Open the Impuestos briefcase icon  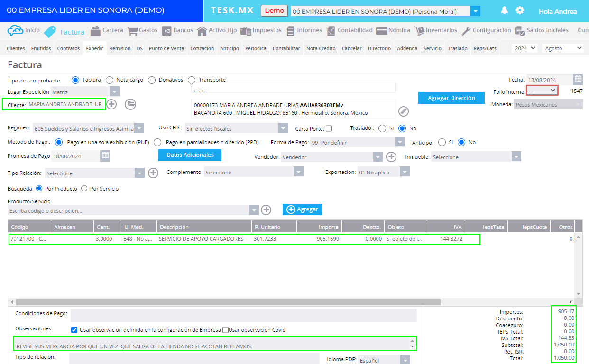[246, 31]
